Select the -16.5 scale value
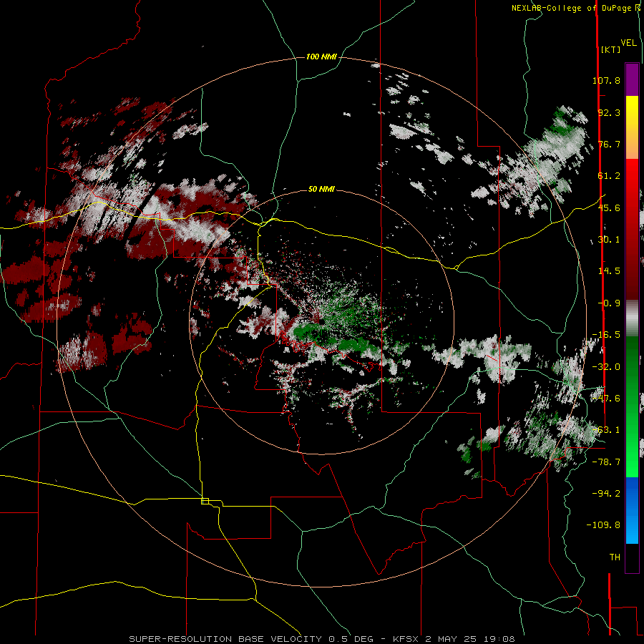Image resolution: width=644 pixels, height=644 pixels. pos(606,335)
